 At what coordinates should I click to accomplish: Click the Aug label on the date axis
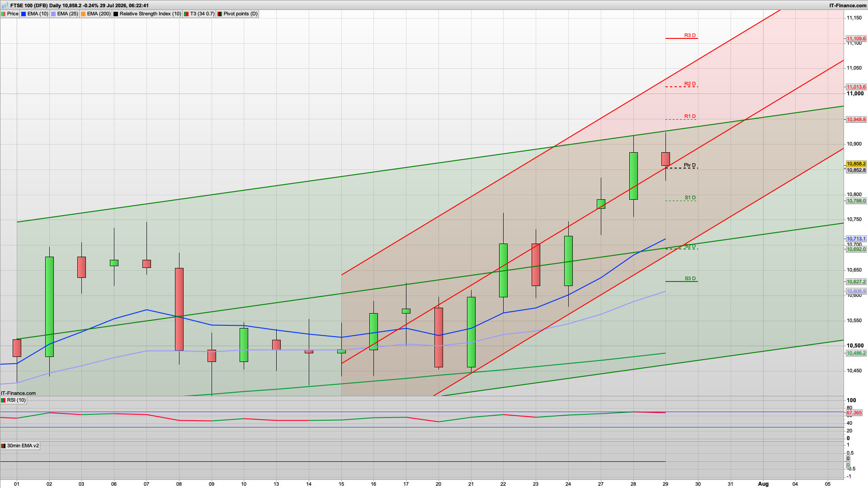pos(763,484)
